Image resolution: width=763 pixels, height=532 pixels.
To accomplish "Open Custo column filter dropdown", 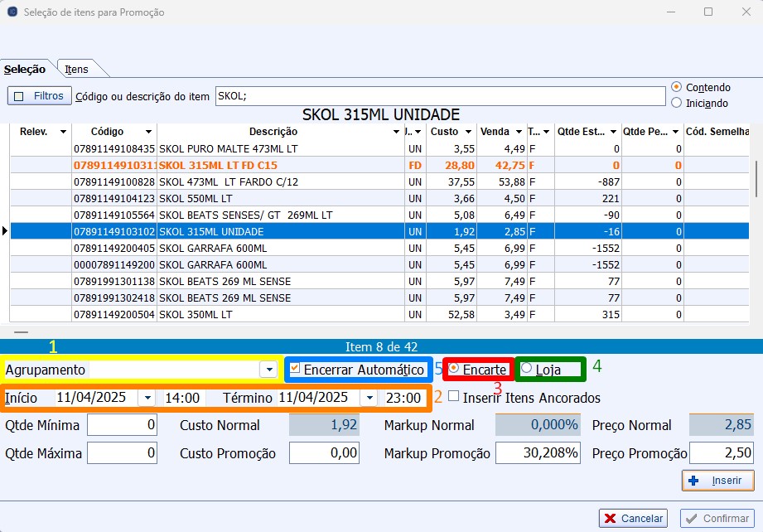I will coord(468,132).
